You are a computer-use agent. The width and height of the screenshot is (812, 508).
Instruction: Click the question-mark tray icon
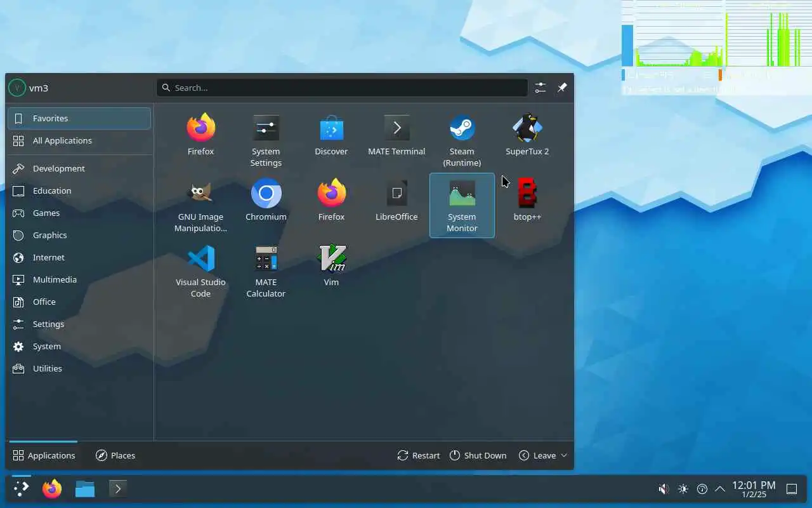702,489
